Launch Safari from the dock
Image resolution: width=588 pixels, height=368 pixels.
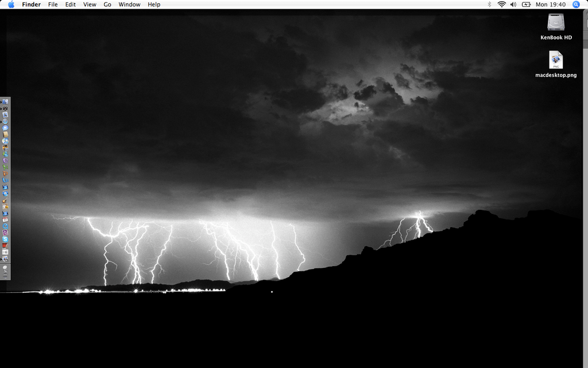5,121
